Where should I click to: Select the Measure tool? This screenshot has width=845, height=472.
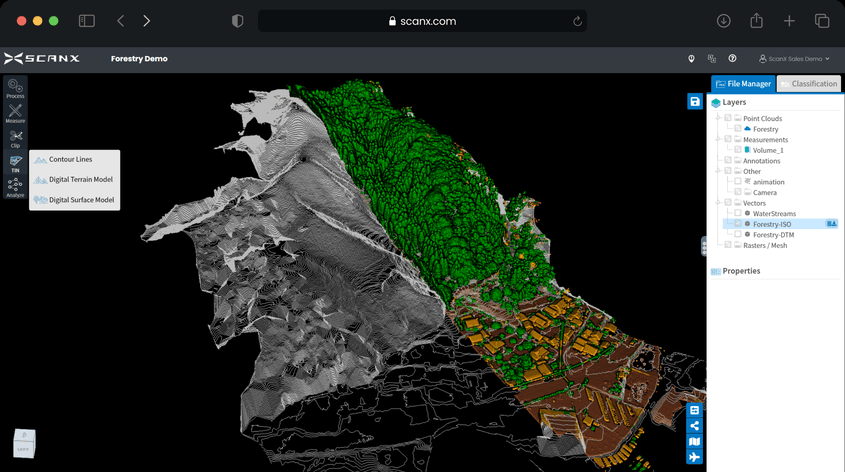tap(15, 113)
